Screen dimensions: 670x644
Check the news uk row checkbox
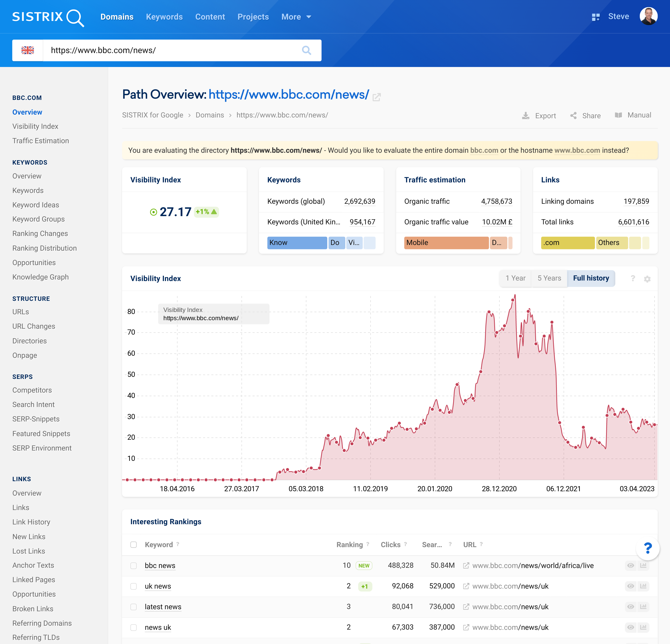(133, 627)
